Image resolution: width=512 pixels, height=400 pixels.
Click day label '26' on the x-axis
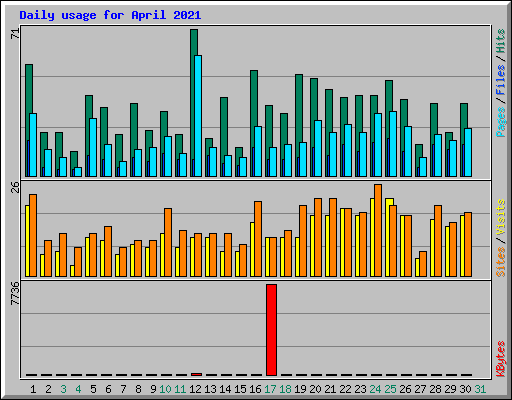(405, 389)
